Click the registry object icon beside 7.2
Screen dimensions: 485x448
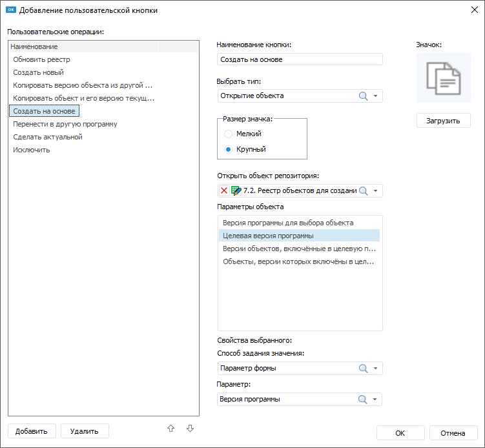tap(236, 190)
